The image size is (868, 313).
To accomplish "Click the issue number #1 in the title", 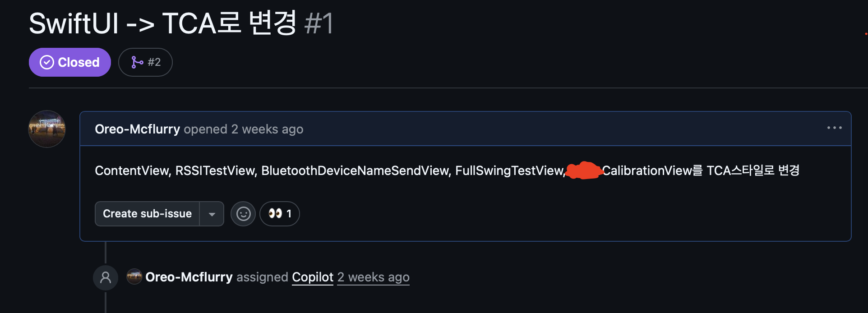I will coord(319,23).
